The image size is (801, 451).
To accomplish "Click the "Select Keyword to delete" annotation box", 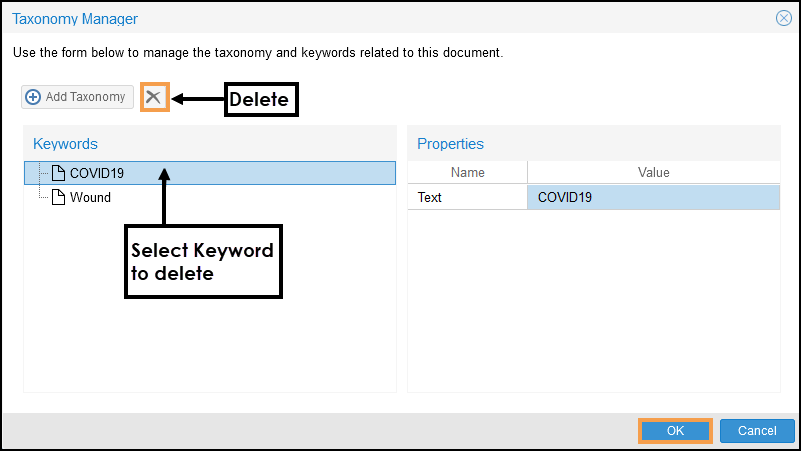I will 203,261.
